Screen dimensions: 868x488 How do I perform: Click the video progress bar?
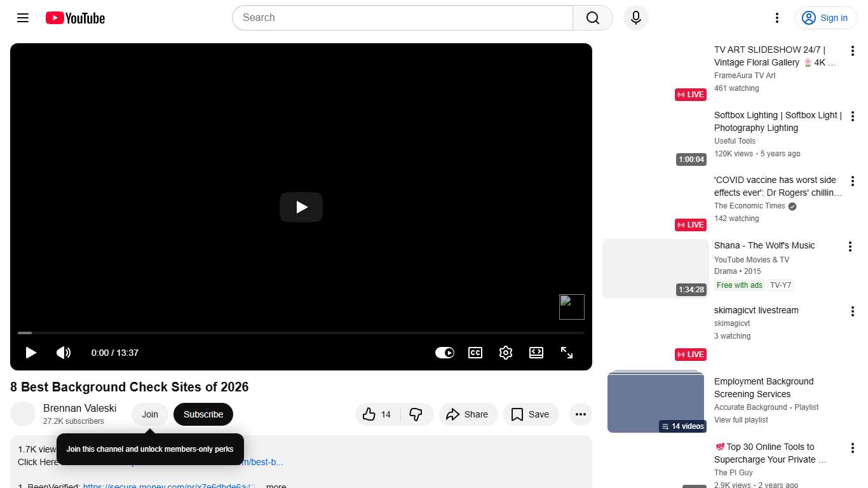[x=301, y=332]
